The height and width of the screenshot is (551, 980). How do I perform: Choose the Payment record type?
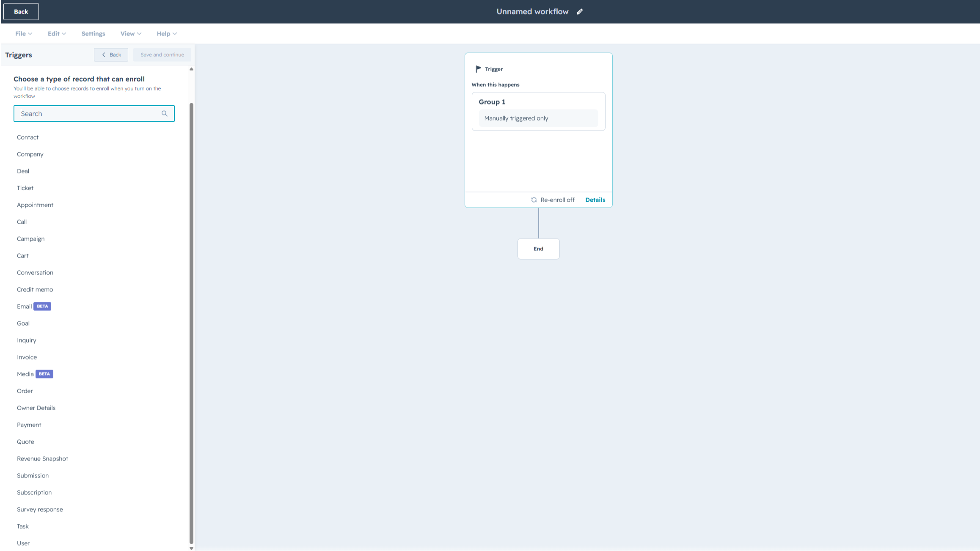click(x=29, y=425)
